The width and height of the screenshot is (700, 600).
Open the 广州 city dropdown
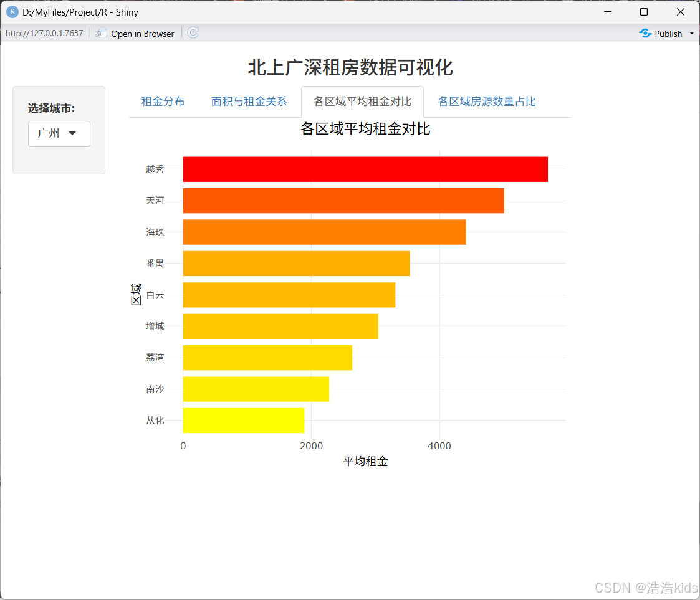pyautogui.click(x=59, y=133)
